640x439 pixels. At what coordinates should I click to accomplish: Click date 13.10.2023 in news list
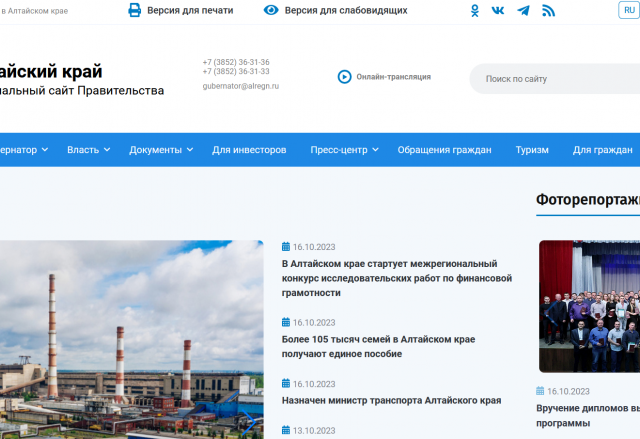(x=314, y=430)
